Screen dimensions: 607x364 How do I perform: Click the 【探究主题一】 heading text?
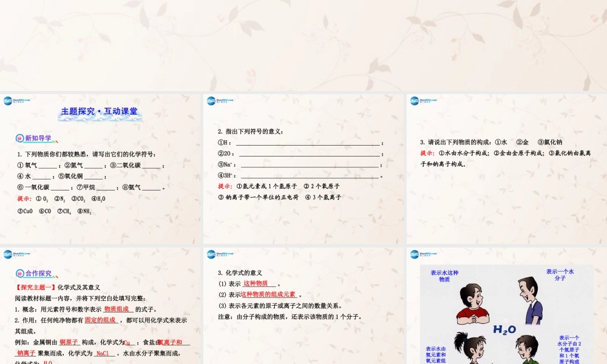click(36, 287)
